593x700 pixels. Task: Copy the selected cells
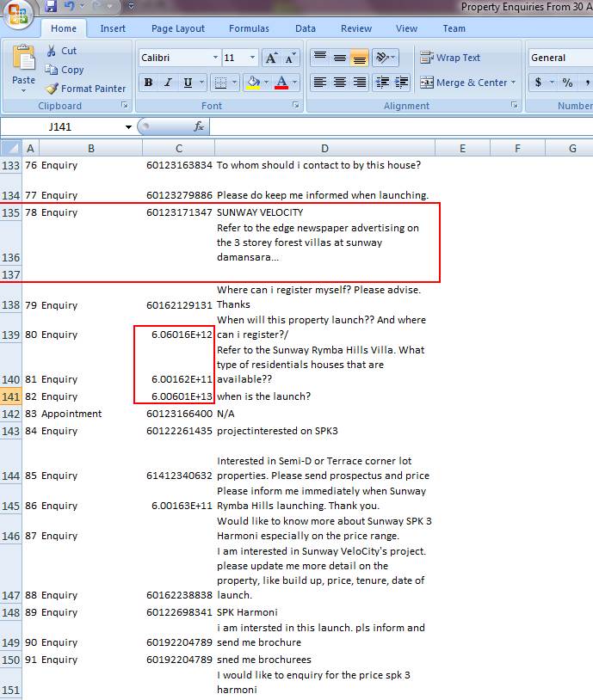pyautogui.click(x=65, y=70)
